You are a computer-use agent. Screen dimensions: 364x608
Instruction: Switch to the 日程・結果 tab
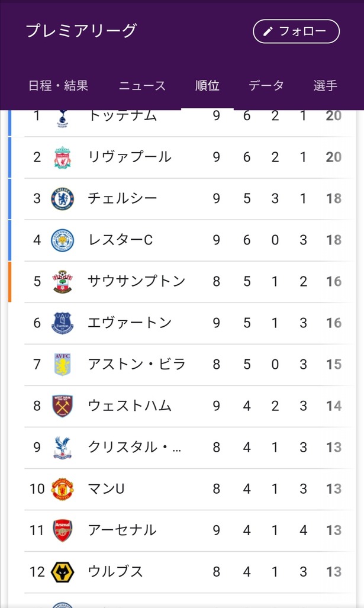(58, 86)
